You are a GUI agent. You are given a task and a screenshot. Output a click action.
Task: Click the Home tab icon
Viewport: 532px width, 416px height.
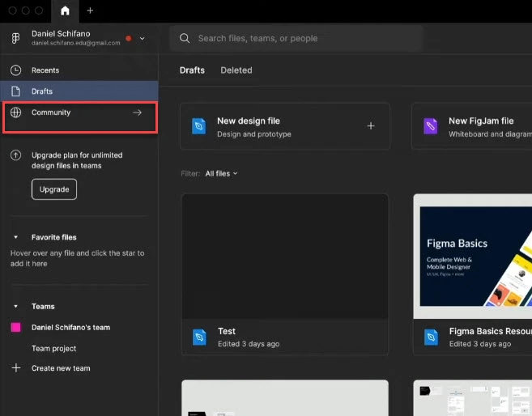(x=65, y=11)
